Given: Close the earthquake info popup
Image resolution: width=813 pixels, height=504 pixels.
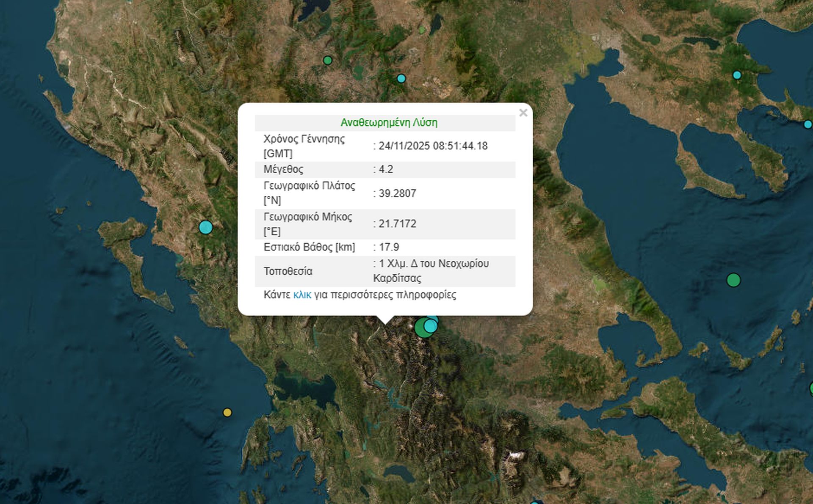Looking at the screenshot, I should [x=523, y=113].
